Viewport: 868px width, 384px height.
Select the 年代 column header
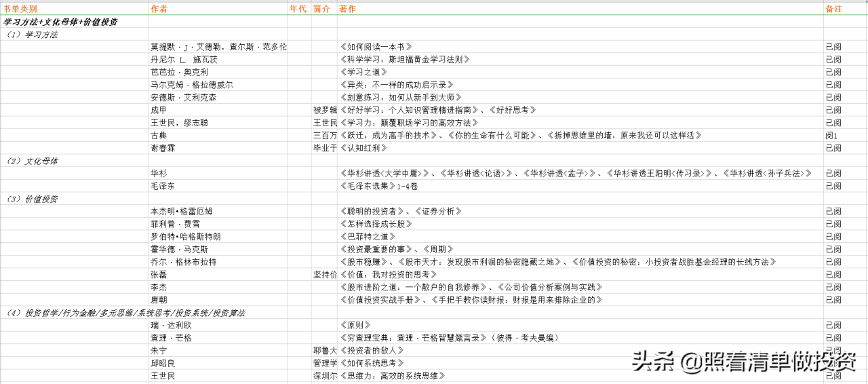[299, 9]
